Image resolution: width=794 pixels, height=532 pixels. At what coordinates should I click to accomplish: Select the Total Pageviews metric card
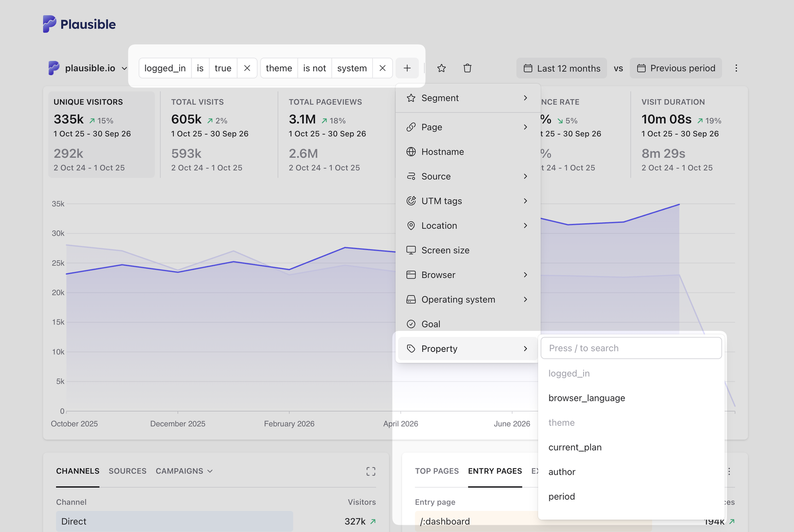[336, 134]
